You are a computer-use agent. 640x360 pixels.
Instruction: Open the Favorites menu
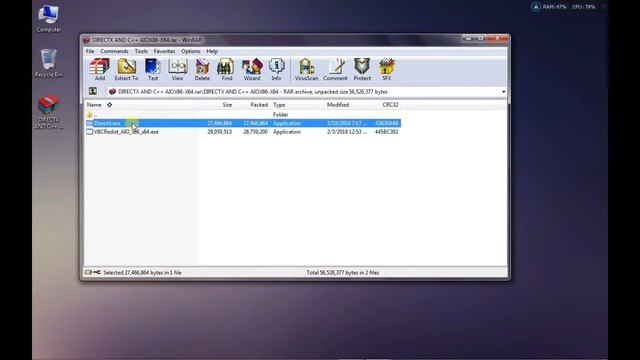pos(164,51)
